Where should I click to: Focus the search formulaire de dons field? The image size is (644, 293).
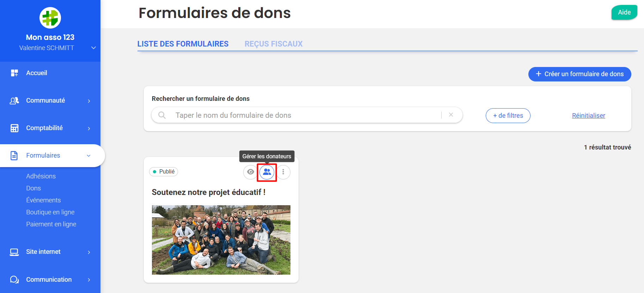[x=307, y=115]
